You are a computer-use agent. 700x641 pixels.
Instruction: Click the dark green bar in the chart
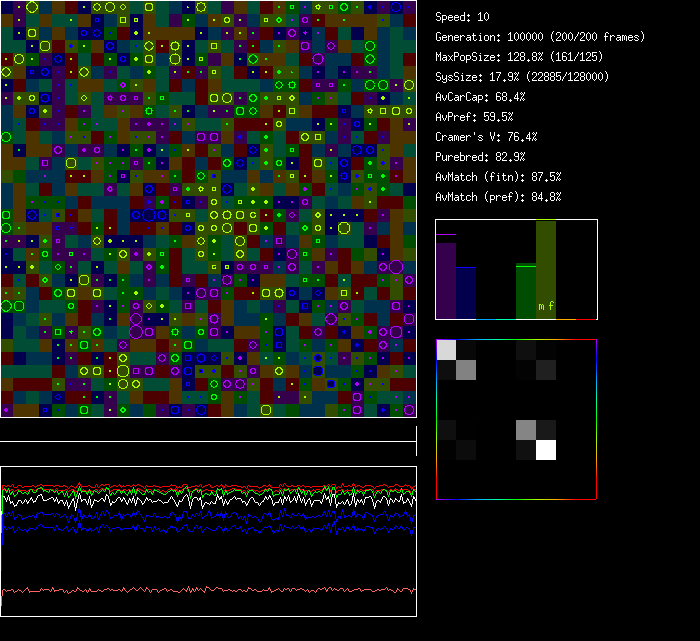pos(526,292)
